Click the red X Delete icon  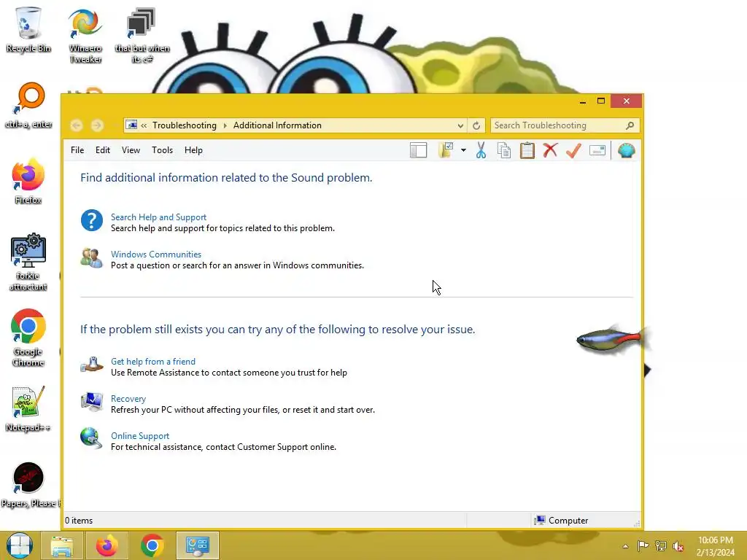[x=550, y=150]
